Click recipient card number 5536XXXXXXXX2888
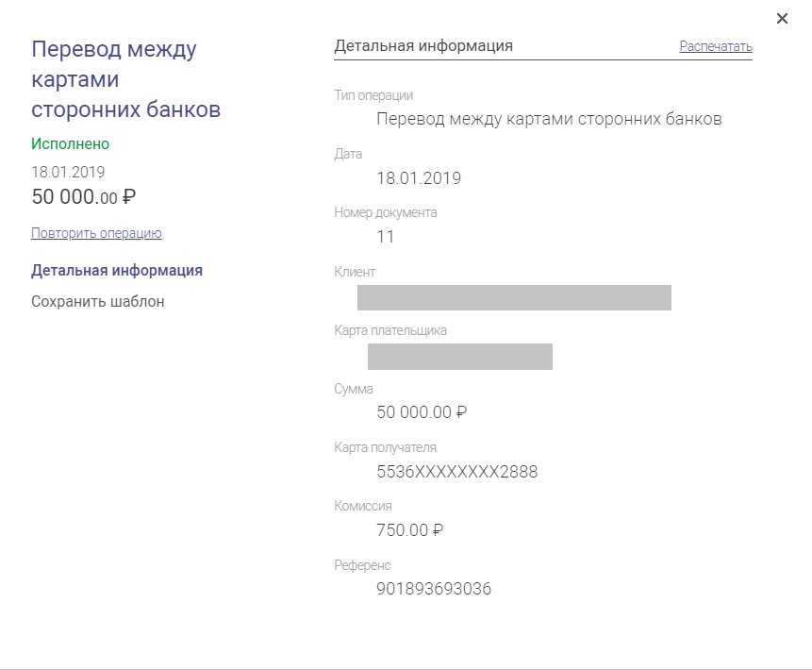 456,472
